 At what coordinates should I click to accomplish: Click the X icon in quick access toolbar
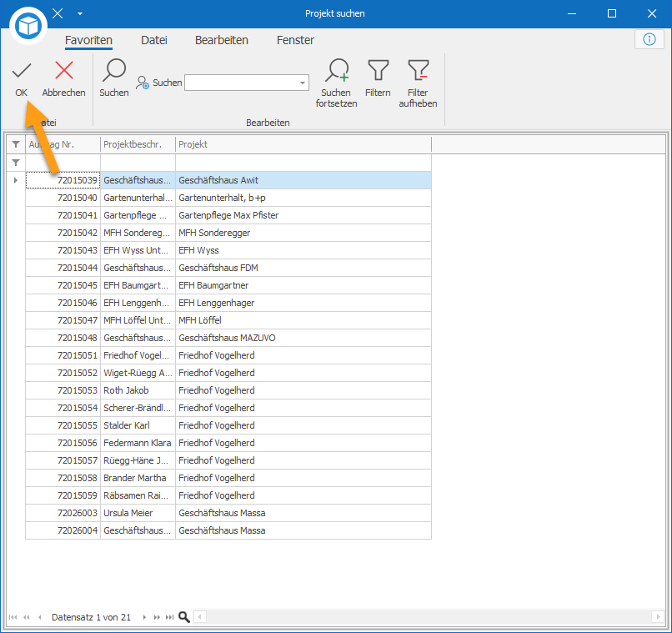[x=58, y=13]
